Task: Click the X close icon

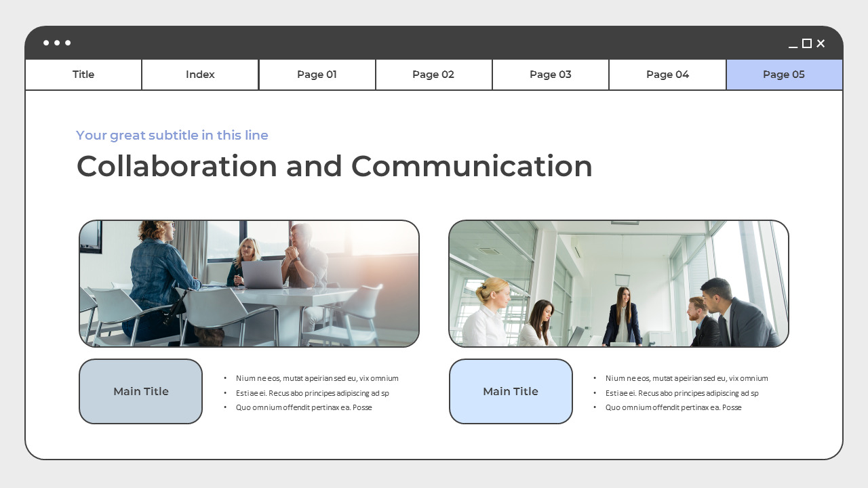Action: (820, 43)
